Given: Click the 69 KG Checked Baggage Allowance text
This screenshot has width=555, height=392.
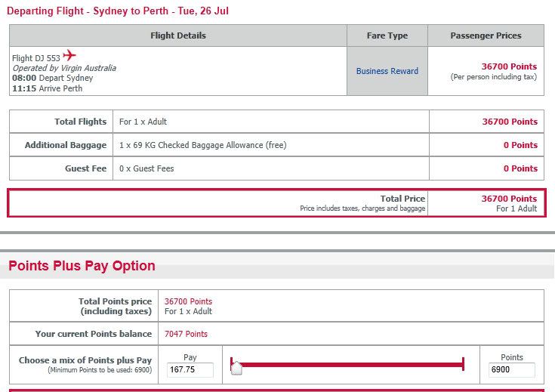Looking at the screenshot, I should click(203, 145).
